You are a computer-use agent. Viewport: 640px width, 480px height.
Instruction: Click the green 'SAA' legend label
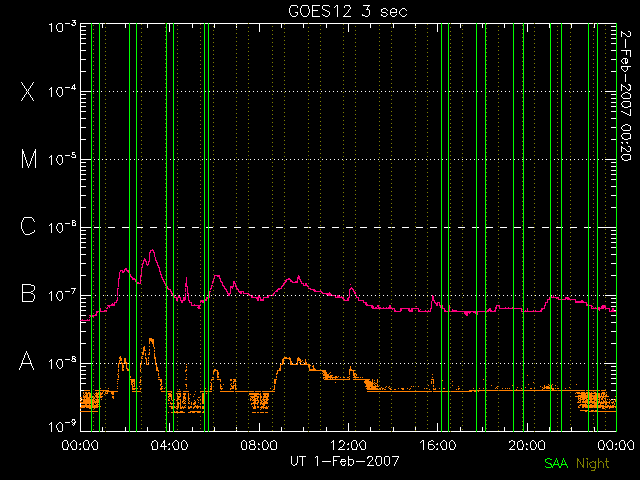pyautogui.click(x=556, y=463)
